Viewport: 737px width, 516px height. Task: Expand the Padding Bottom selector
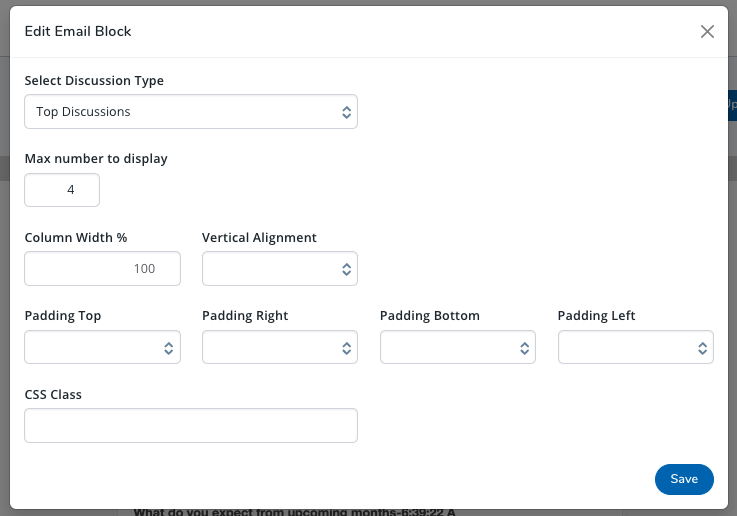(457, 347)
